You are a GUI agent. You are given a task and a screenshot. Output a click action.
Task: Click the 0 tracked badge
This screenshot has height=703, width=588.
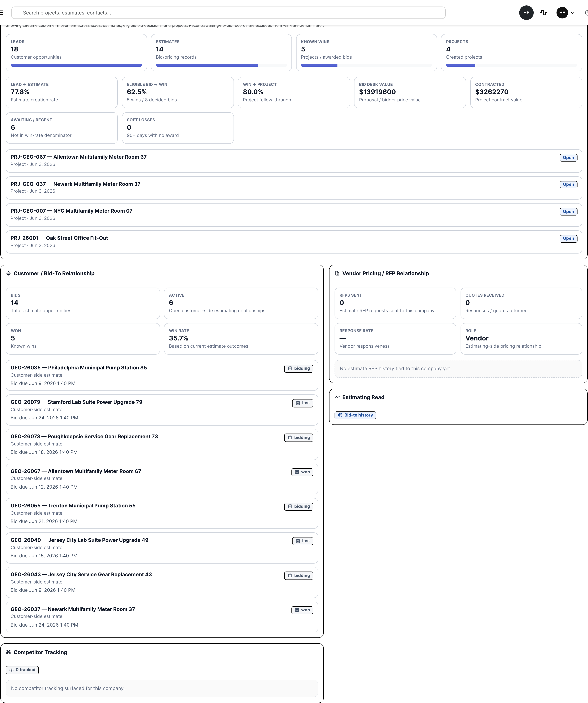[22, 670]
